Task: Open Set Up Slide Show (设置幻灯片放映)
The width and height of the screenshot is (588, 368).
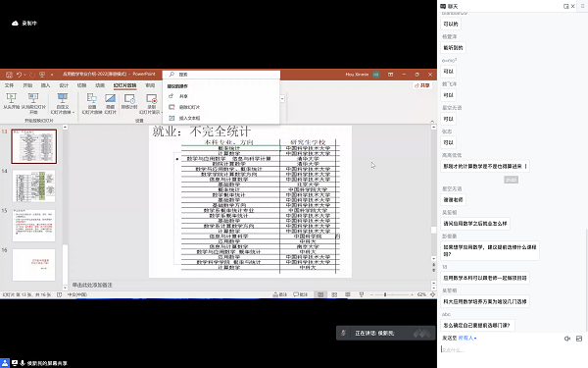Action: pyautogui.click(x=92, y=103)
